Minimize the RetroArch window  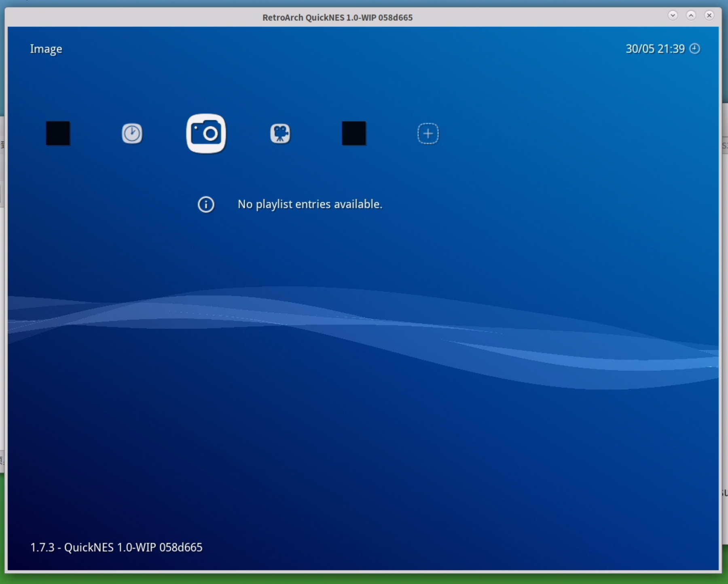click(673, 15)
